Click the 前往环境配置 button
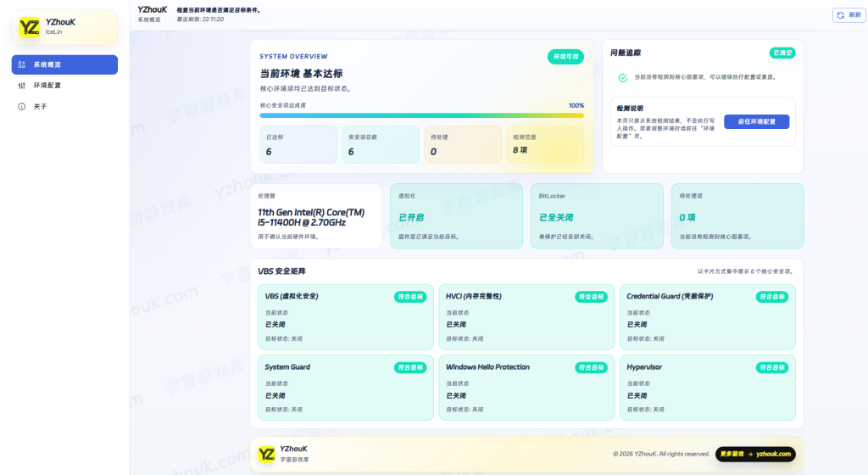 [756, 122]
